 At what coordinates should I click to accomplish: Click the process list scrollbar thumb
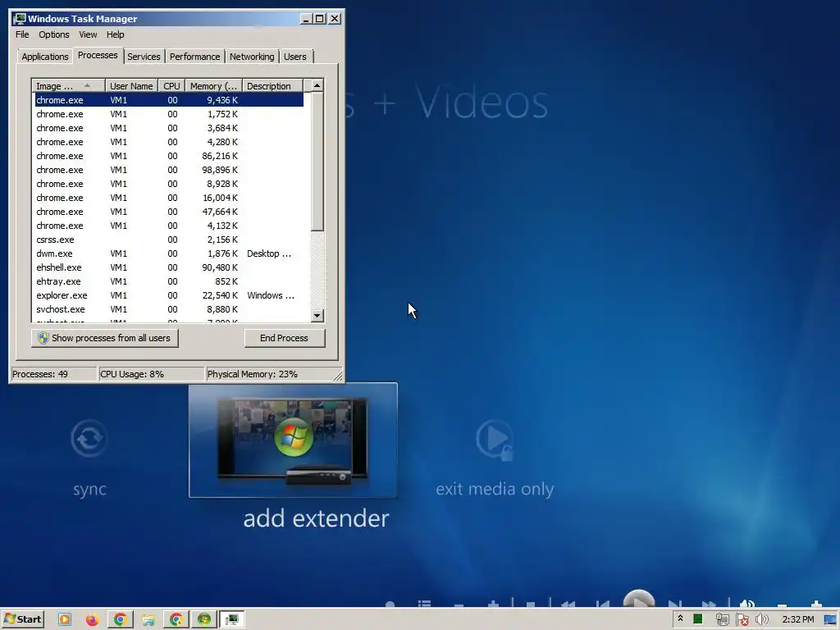tap(317, 162)
